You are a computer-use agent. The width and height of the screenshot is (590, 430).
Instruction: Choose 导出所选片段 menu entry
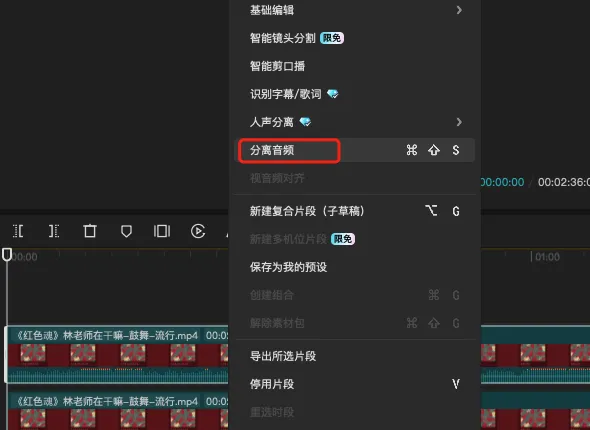click(x=354, y=356)
